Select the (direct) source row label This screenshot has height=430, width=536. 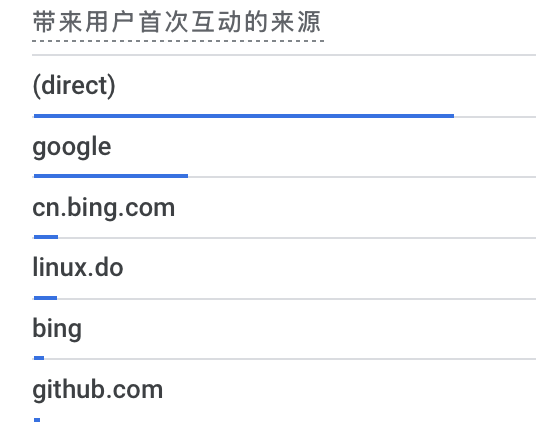[x=74, y=85]
